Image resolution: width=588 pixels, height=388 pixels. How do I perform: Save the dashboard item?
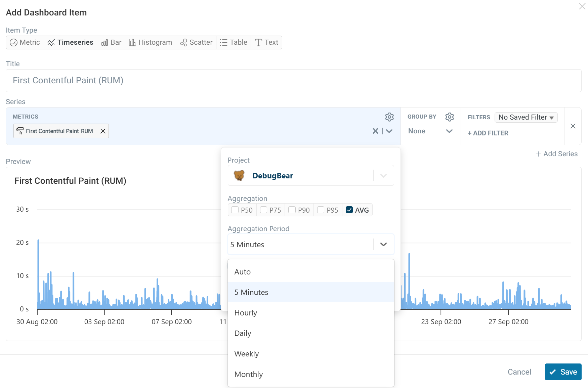click(x=563, y=372)
